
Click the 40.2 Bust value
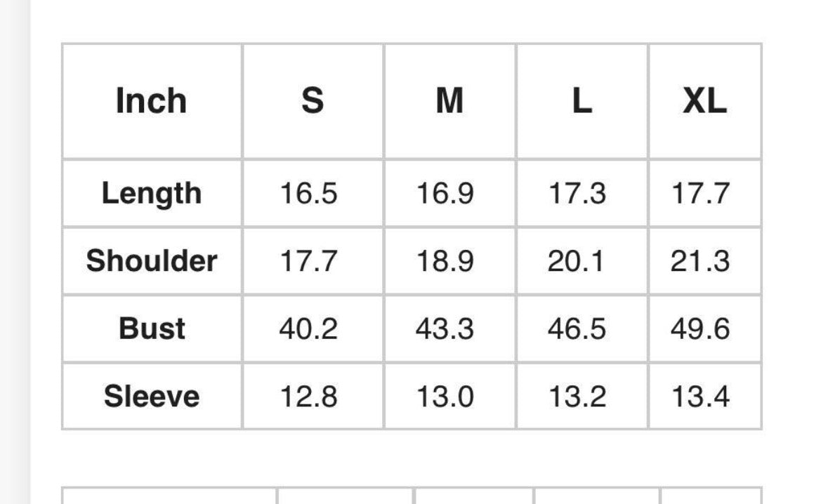tap(309, 329)
